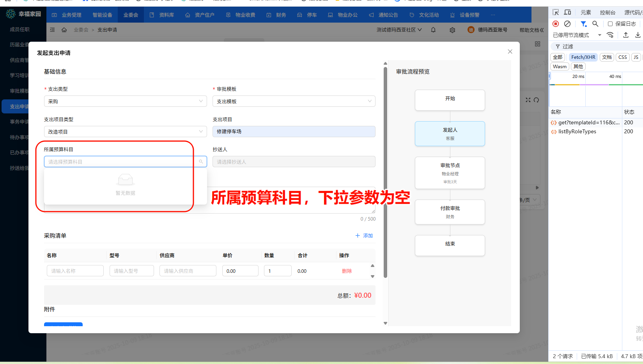Screen dimensions: 643x364
Task: Expand the 测试德玛西亚社区 community selector
Action: click(x=398, y=30)
